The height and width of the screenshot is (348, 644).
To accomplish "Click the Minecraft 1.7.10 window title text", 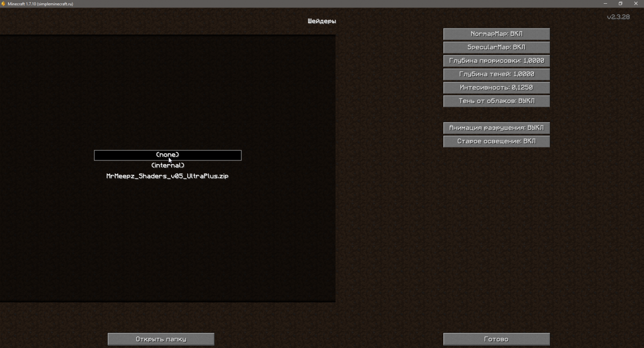I will tap(41, 4).
